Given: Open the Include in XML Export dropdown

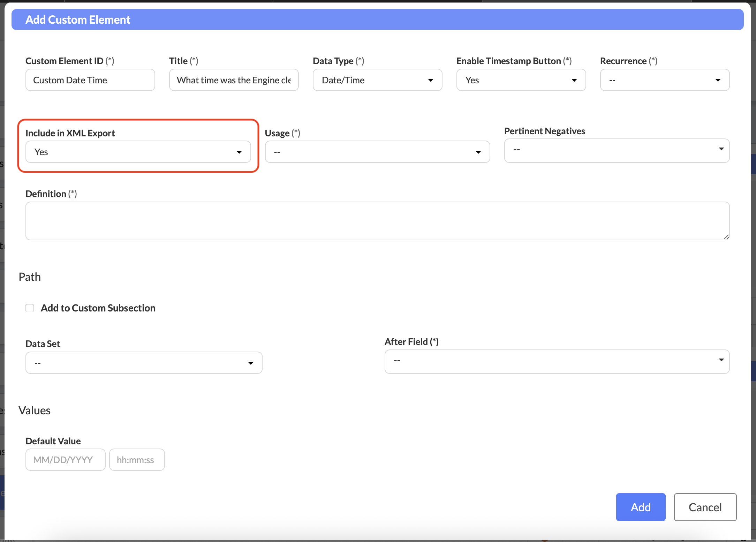Looking at the screenshot, I should click(x=138, y=152).
